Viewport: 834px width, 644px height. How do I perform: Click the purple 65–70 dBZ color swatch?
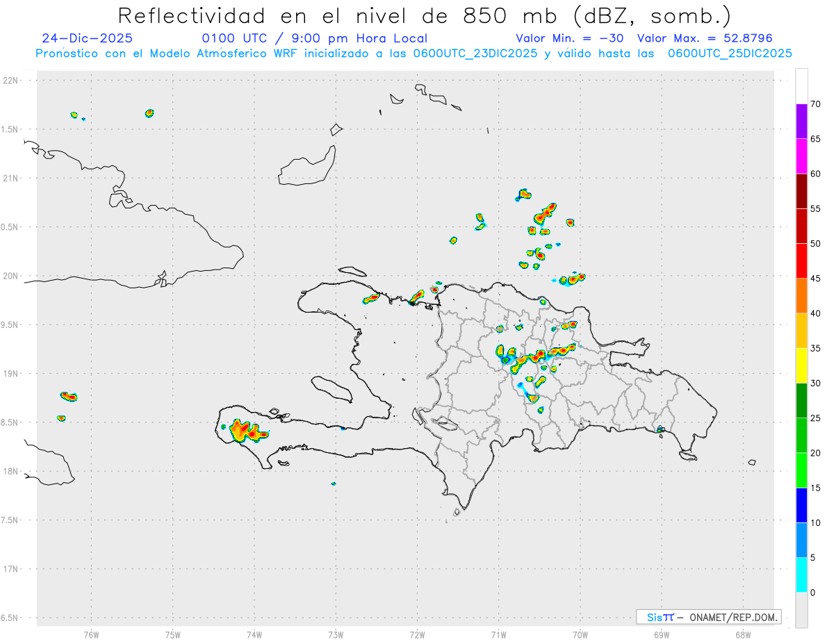tap(801, 122)
